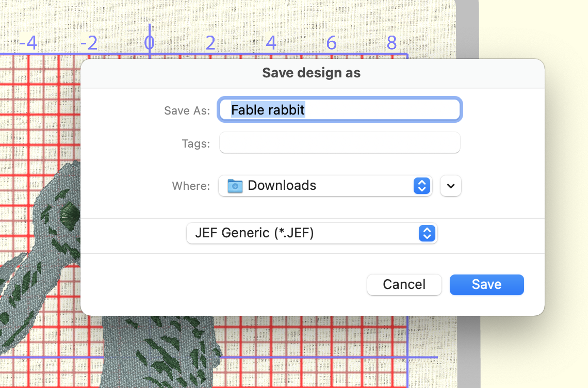Click the blue arrows on Where popup
Image resolution: width=588 pixels, height=388 pixels.
click(x=421, y=186)
